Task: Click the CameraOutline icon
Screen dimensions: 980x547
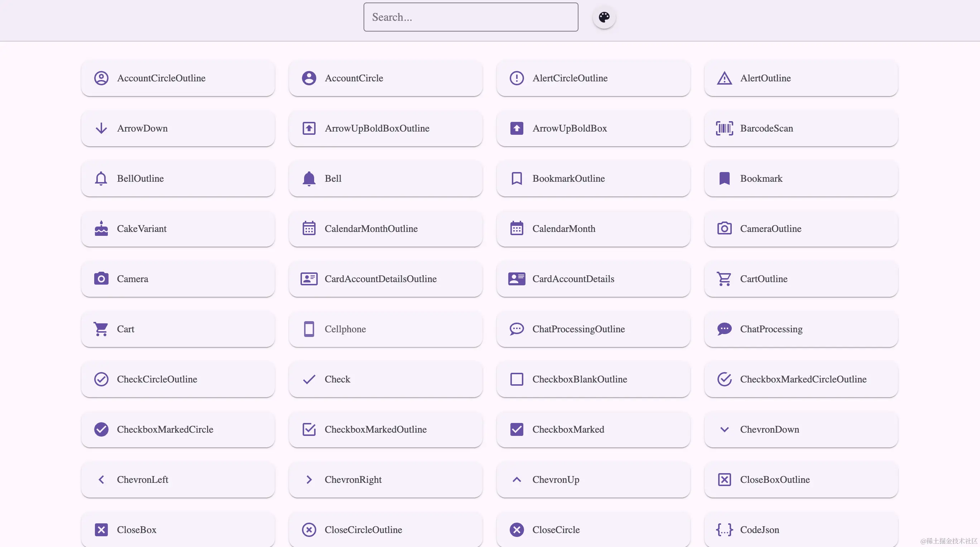Action: [724, 229]
